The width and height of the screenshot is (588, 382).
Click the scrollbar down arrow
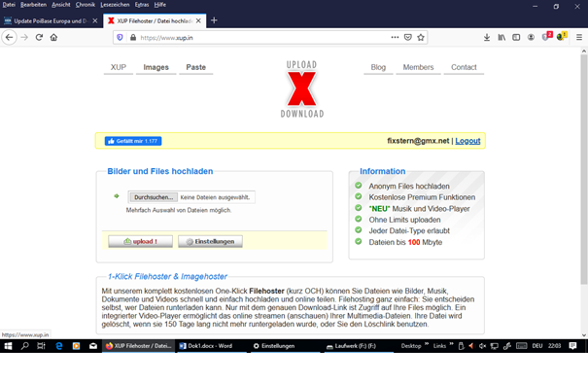pos(584,335)
